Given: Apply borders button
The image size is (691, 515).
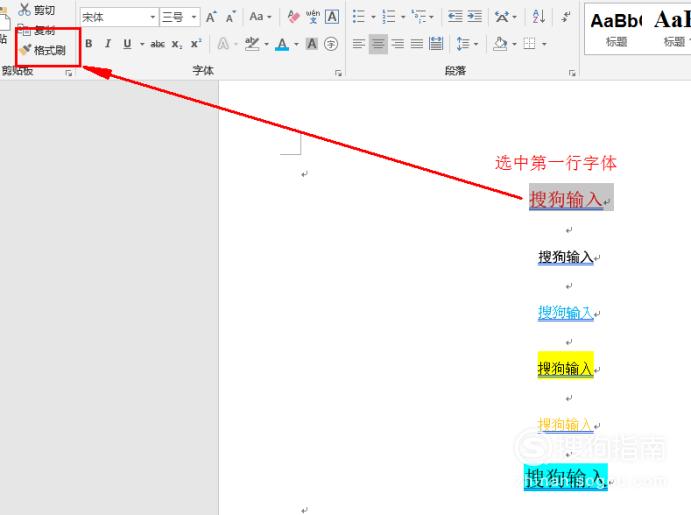Looking at the screenshot, I should 529,44.
